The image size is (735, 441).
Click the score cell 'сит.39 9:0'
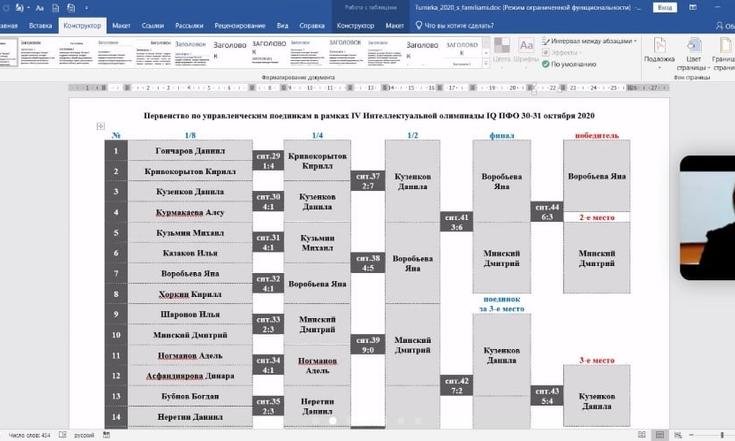368,345
